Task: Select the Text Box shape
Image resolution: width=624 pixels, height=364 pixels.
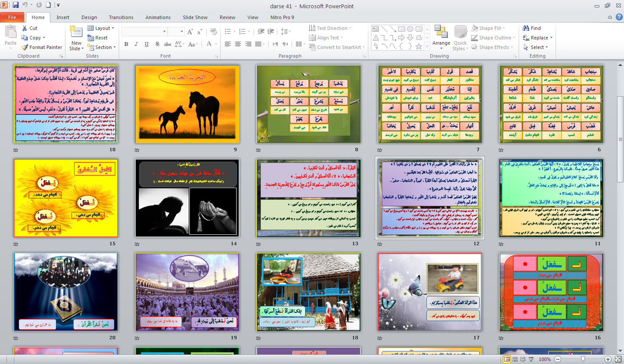Action: coord(376,29)
